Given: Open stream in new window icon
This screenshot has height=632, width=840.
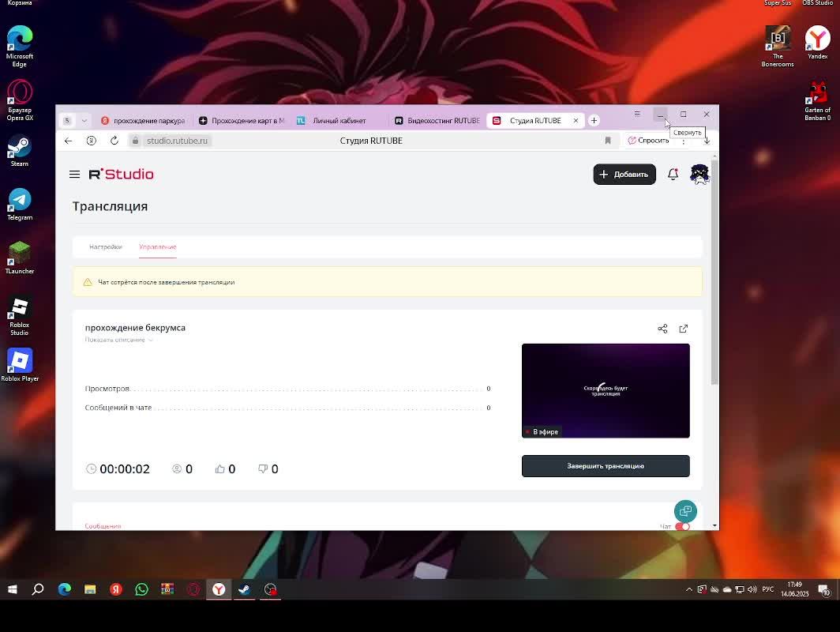Looking at the screenshot, I should (x=684, y=329).
